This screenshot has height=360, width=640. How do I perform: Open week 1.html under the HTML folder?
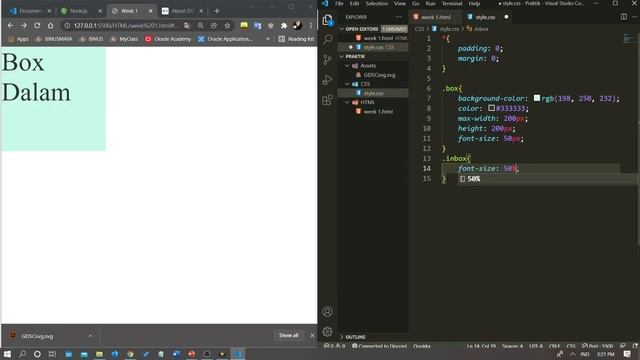coord(378,111)
